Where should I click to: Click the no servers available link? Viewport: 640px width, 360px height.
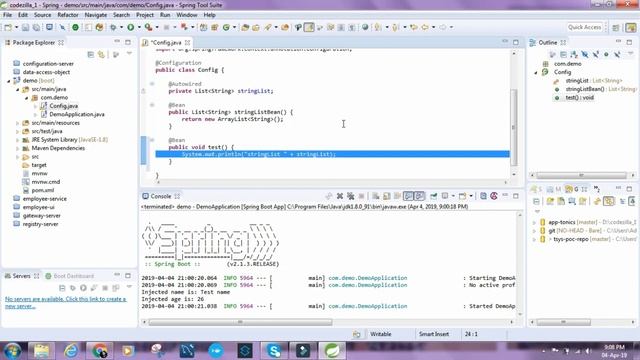point(65,302)
